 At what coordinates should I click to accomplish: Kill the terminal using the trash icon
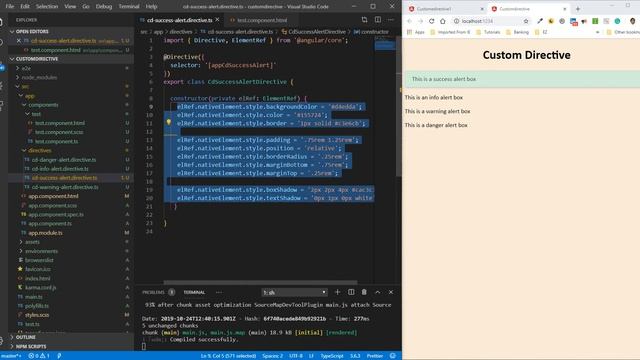coord(364,292)
